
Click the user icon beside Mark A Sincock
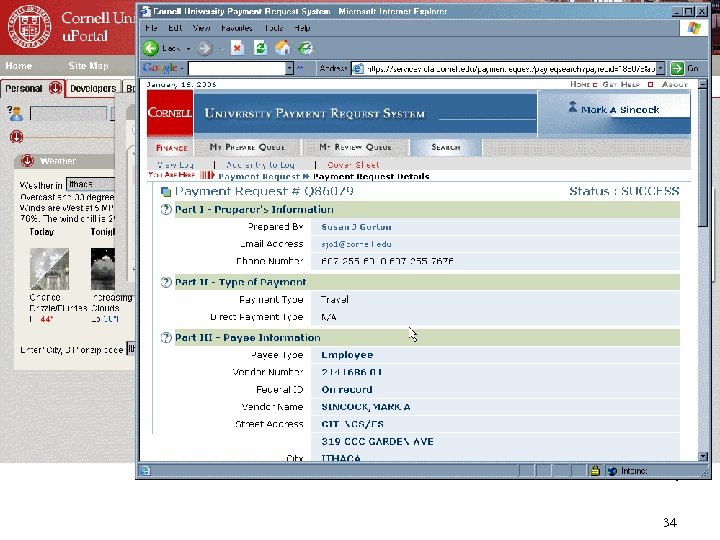pos(573,107)
